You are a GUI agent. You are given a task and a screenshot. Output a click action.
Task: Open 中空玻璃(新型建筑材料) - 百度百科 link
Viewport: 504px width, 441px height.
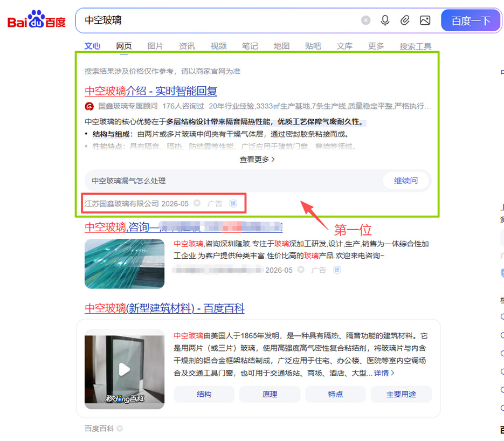coord(164,308)
